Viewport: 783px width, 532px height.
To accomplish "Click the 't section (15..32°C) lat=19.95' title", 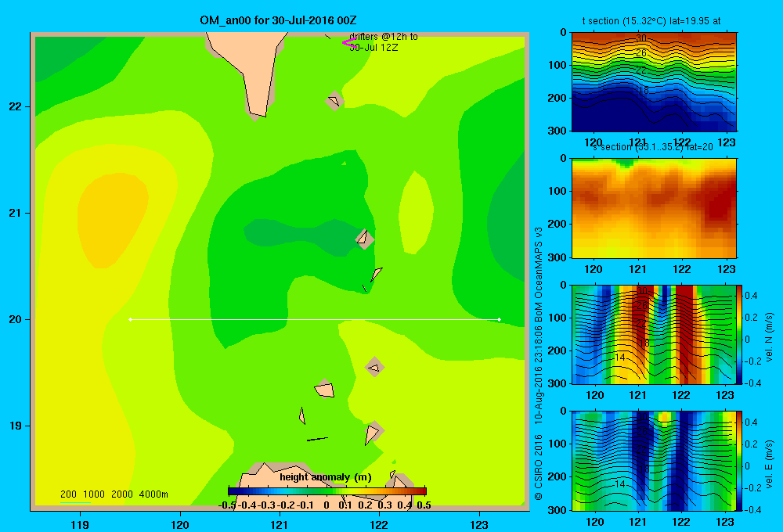I will pyautogui.click(x=651, y=21).
